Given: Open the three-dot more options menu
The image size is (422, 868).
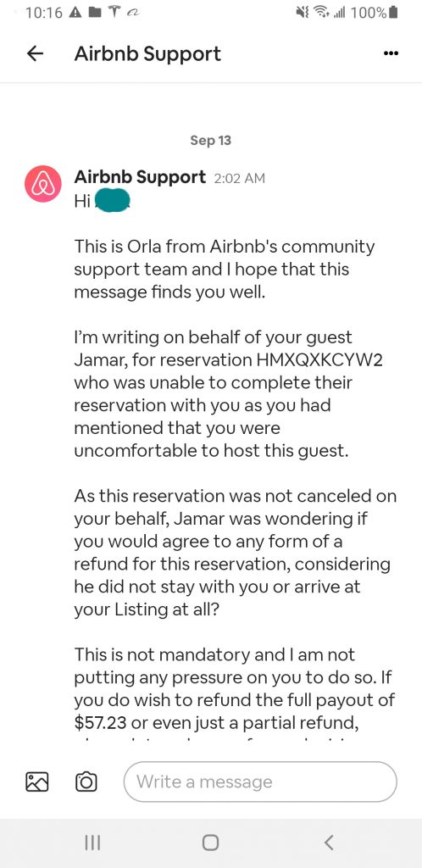Looking at the screenshot, I should pos(391,53).
